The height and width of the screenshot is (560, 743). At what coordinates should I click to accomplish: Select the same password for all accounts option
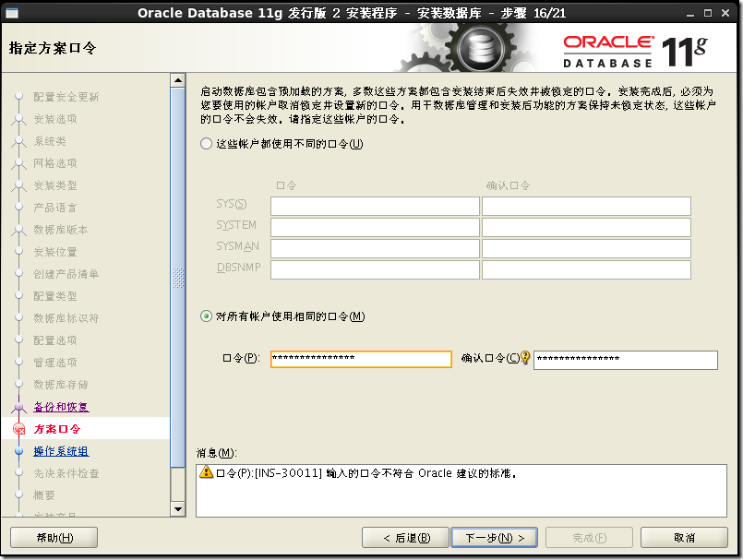206,316
